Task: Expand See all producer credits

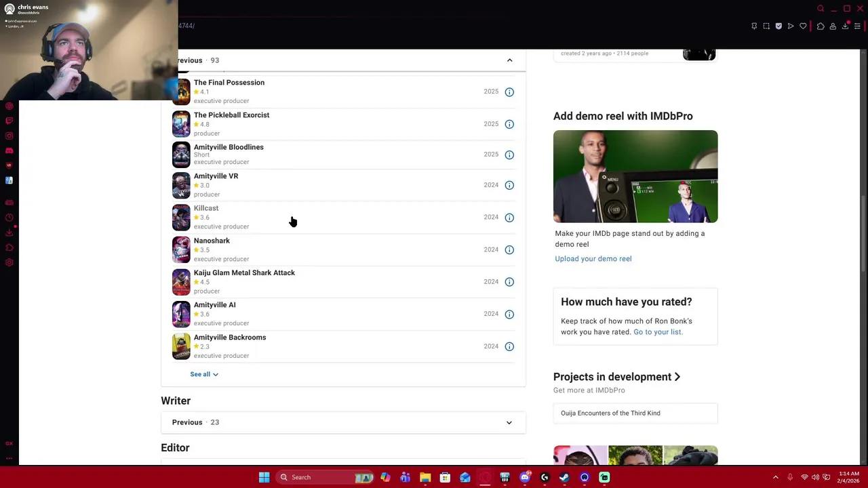Action: (x=204, y=374)
